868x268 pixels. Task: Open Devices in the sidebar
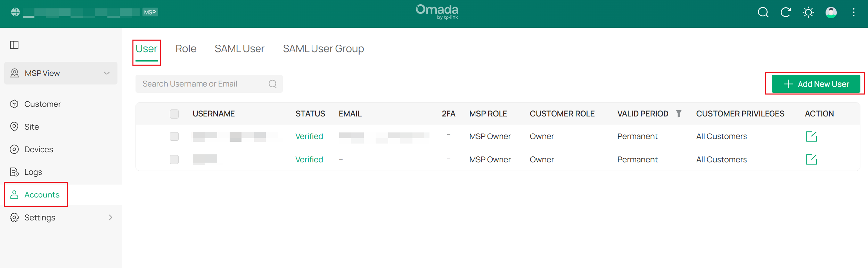[39, 149]
